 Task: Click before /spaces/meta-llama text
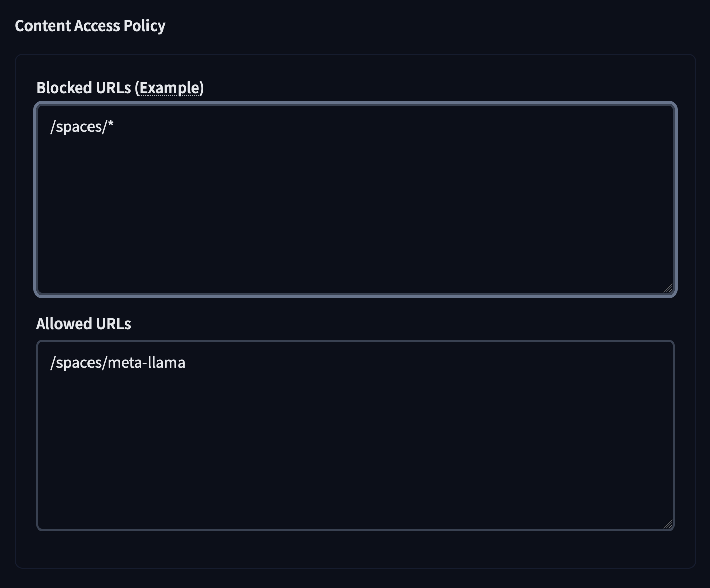coord(51,362)
